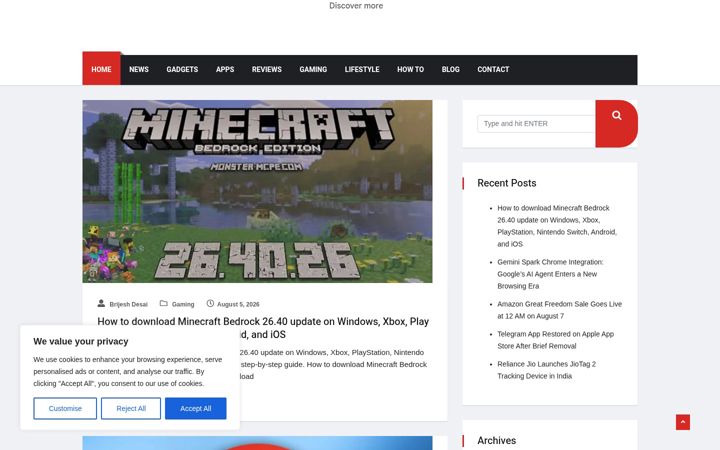Click the author person icon beside Brijesh Desai
Viewport: 720px width, 450px height.
[x=101, y=304]
